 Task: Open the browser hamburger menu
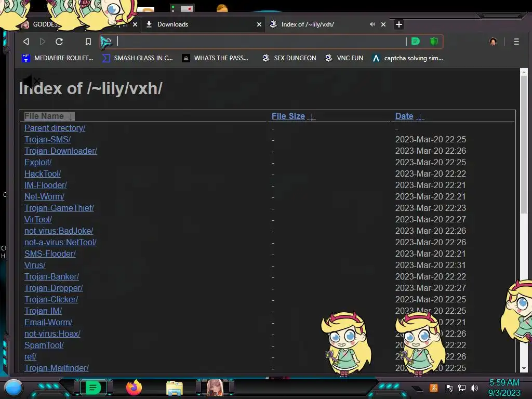pyautogui.click(x=516, y=42)
